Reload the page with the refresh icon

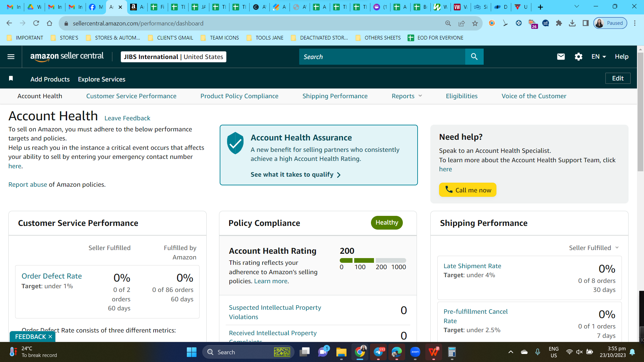click(x=36, y=23)
